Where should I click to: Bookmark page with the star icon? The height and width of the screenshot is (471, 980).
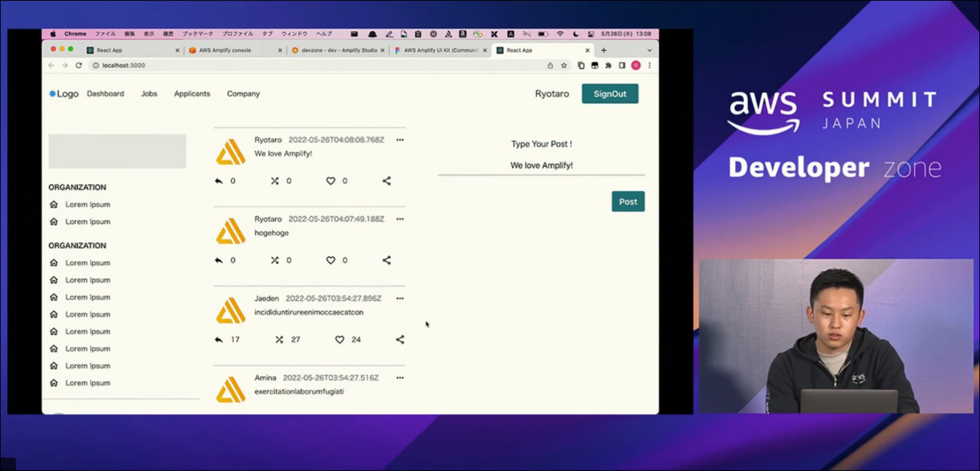(564, 65)
